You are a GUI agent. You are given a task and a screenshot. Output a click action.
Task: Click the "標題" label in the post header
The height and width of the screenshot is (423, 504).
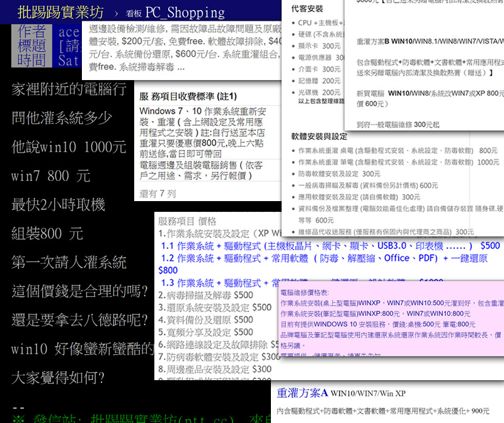pyautogui.click(x=31, y=45)
